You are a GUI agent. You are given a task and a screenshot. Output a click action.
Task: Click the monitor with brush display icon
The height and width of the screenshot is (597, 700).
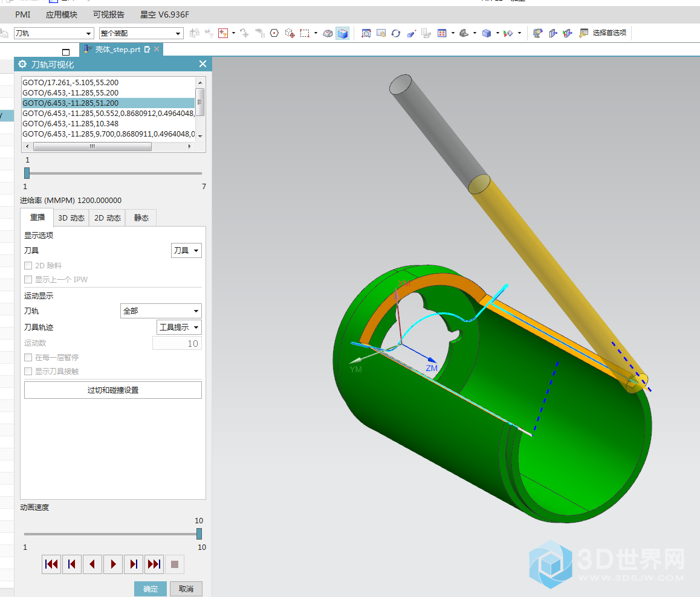point(537,33)
